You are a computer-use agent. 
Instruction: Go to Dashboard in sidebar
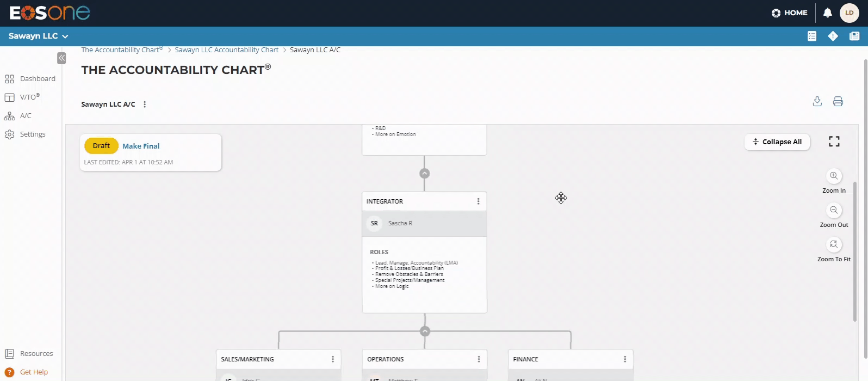(38, 78)
